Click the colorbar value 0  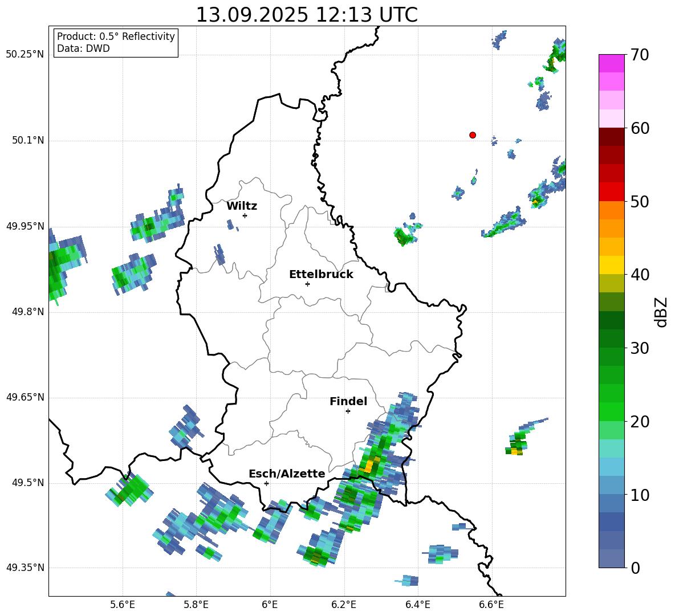(x=636, y=568)
